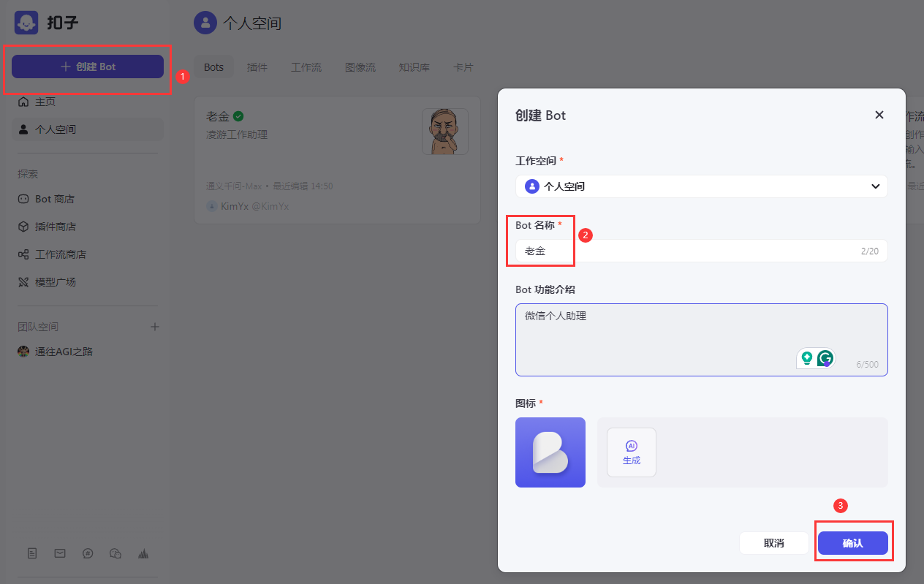Click the 创建 Bot button in sidebar
Viewport: 924px width, 584px height.
pos(88,67)
